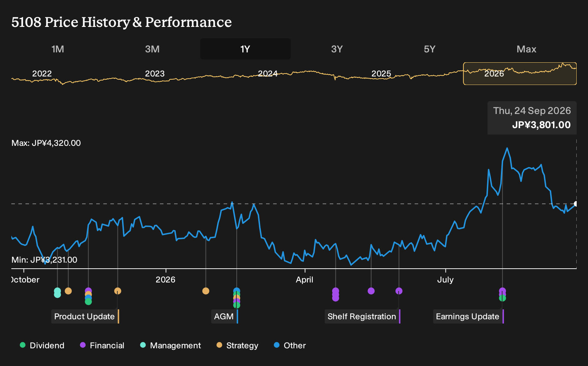Click the blue Other dot atop AGM stack
The image size is (588, 366).
[237, 291]
